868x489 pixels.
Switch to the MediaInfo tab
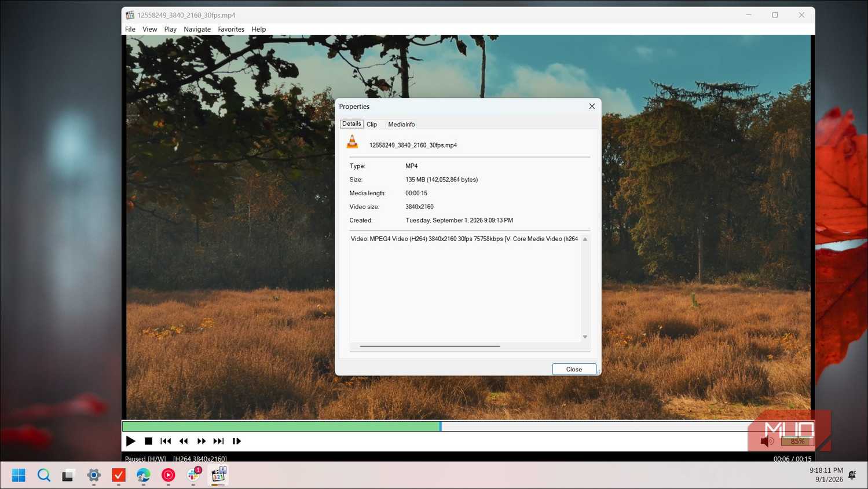click(401, 125)
